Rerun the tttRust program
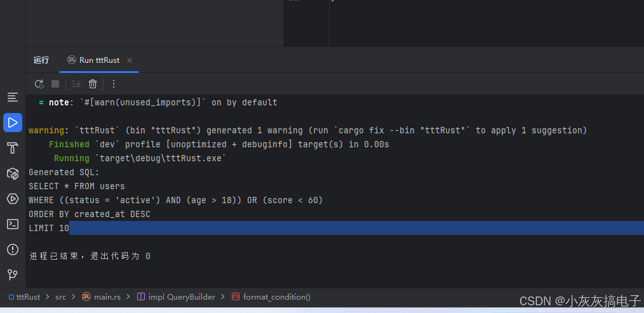This screenshot has width=644, height=313. click(39, 84)
